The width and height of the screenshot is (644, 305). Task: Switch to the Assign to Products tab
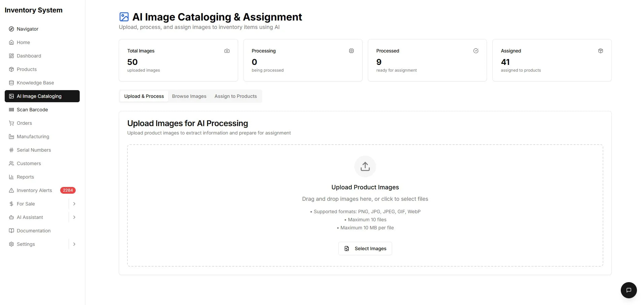click(x=235, y=96)
